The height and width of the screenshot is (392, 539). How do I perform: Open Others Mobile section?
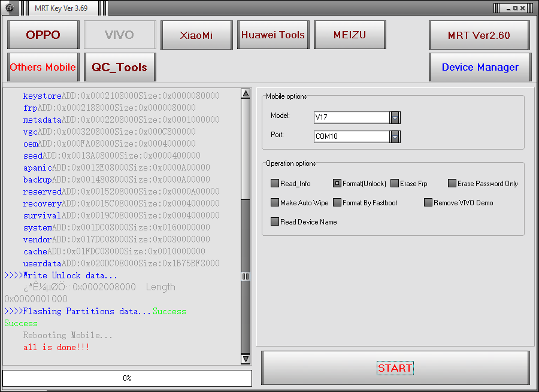point(43,67)
